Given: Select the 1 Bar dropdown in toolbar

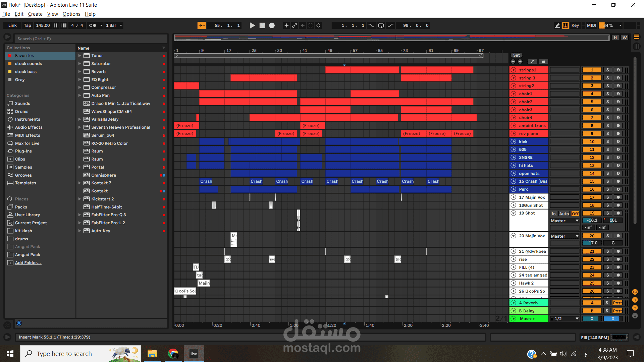Looking at the screenshot, I should point(113,25).
